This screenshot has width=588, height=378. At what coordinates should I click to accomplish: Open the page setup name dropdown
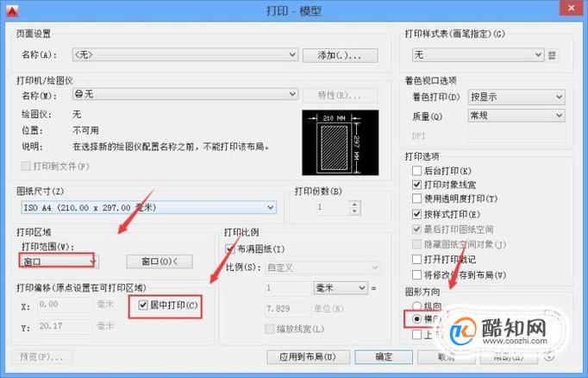[185, 55]
